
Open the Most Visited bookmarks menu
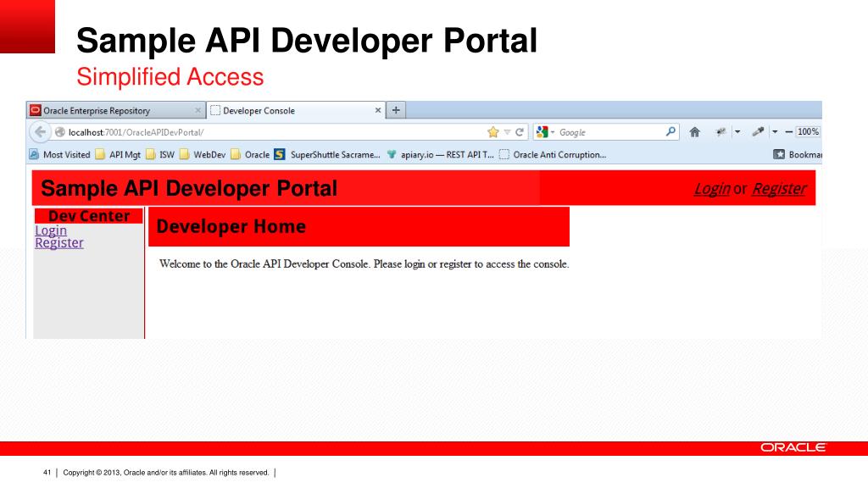(x=60, y=154)
